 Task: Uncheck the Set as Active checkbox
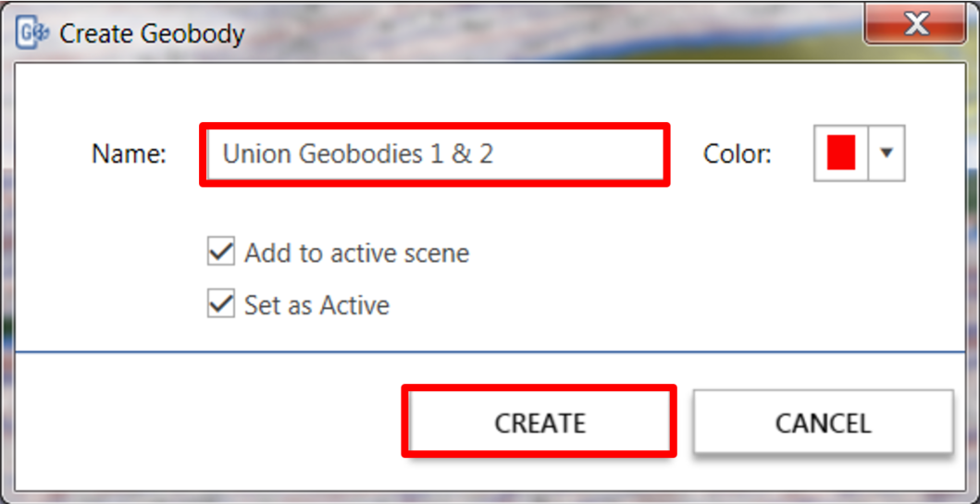coord(220,303)
